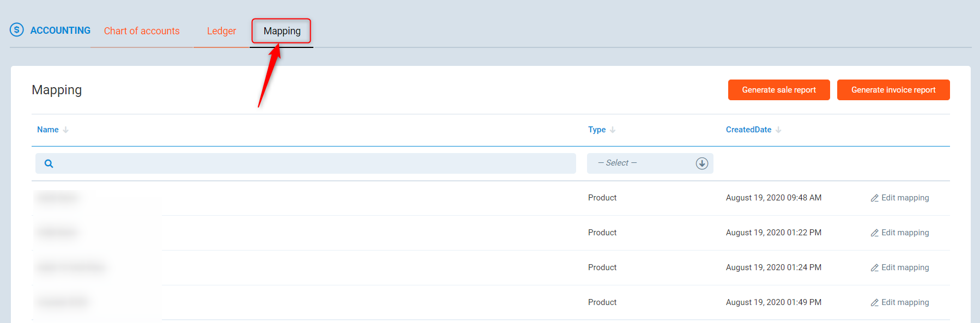Image resolution: width=980 pixels, height=323 pixels.
Task: Open the Ledger tab
Action: (x=221, y=31)
